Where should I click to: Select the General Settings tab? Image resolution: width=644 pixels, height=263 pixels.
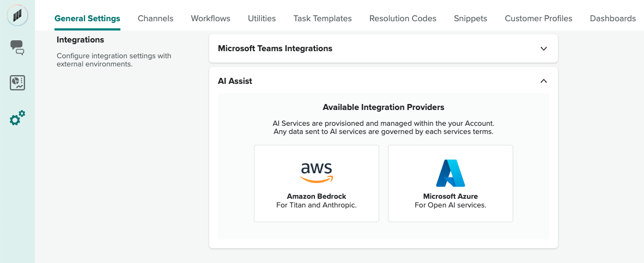[87, 19]
